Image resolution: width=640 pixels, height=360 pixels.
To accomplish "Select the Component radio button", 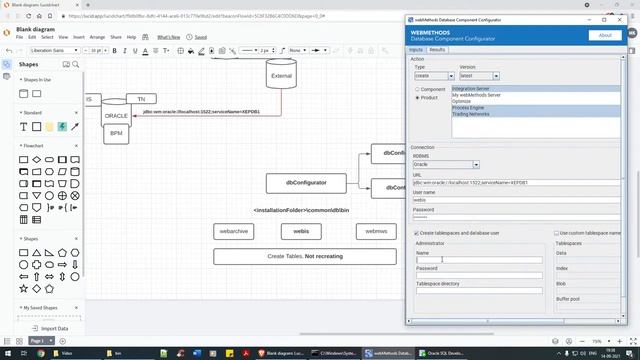I will [x=417, y=89].
